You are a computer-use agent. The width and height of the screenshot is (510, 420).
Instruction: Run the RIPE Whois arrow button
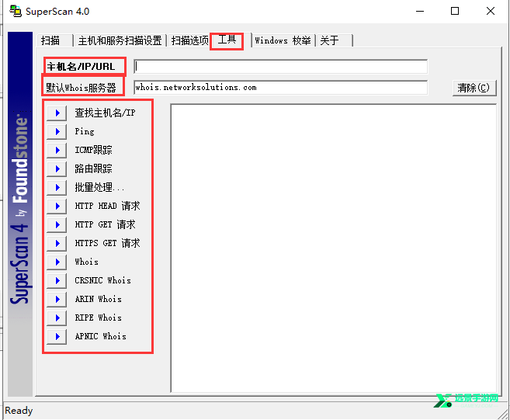pos(57,318)
